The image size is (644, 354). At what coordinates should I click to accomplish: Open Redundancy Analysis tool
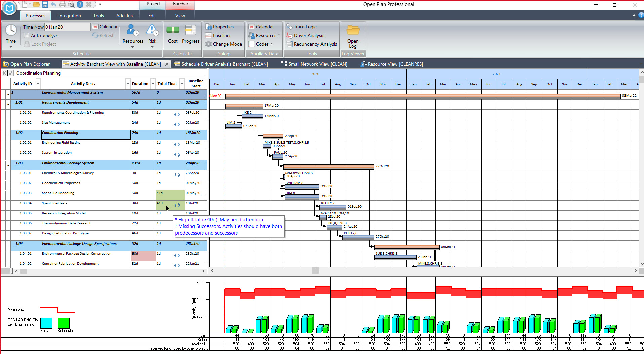[x=315, y=44]
